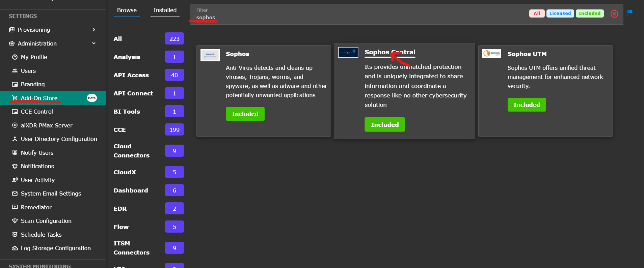Click the User Directory Configuration icon
The height and width of the screenshot is (268, 644).
[15, 139]
